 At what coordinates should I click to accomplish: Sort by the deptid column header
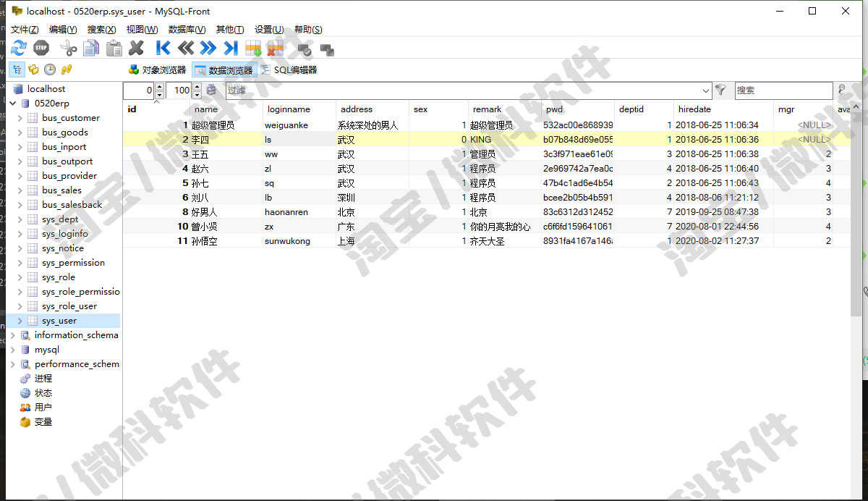click(644, 109)
